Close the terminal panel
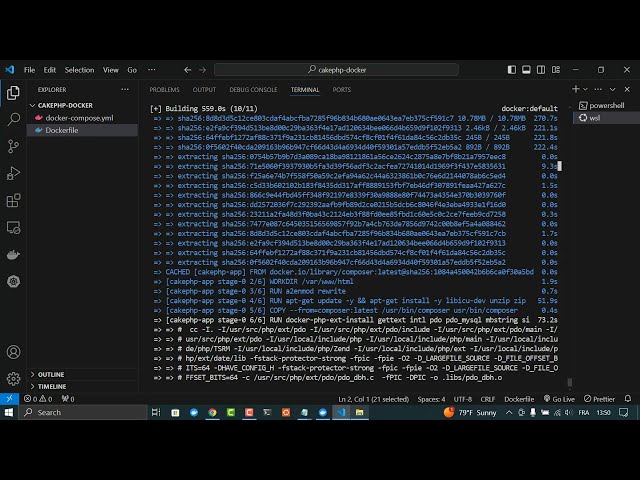640x480 pixels. pyautogui.click(x=627, y=89)
